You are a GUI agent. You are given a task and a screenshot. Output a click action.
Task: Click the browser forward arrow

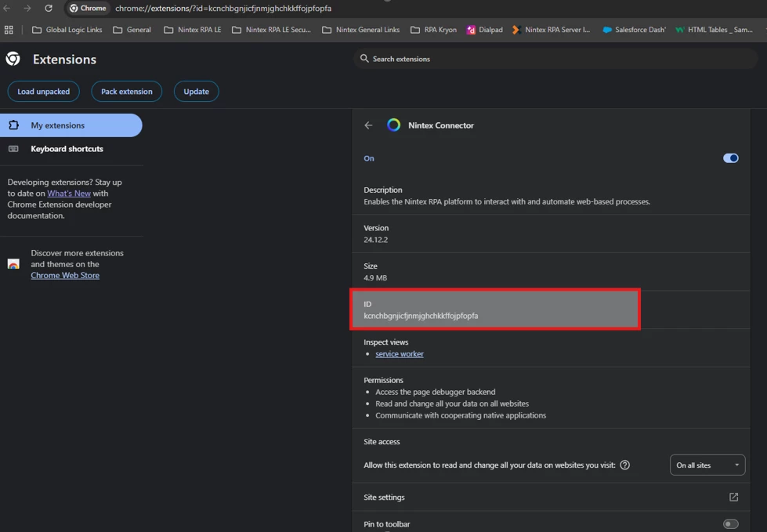click(27, 9)
